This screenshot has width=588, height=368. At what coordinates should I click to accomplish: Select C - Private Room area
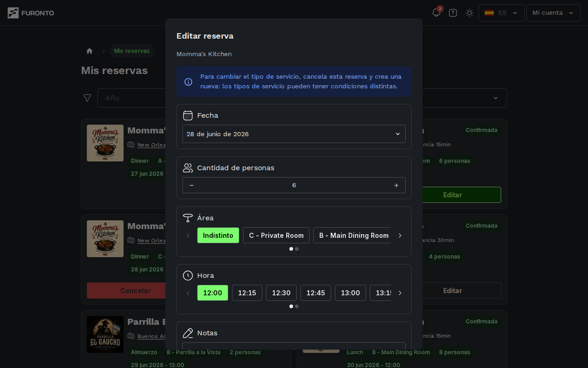pyautogui.click(x=276, y=236)
